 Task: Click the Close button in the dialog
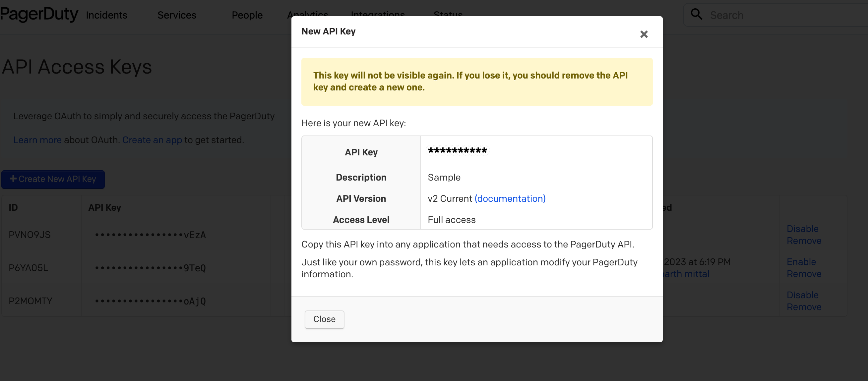(x=324, y=319)
